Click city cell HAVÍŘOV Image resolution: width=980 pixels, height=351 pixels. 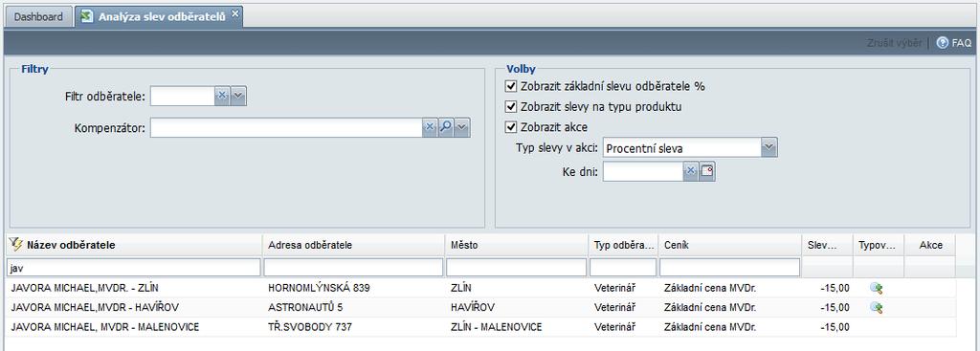pos(472,307)
